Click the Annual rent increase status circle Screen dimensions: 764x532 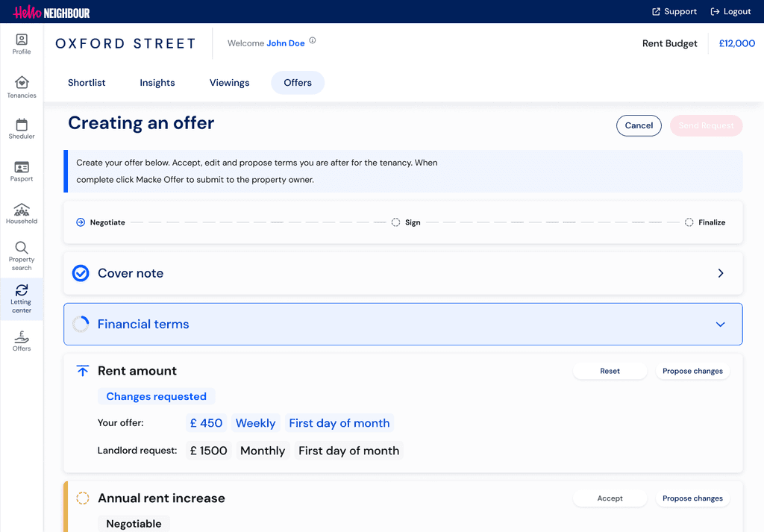(83, 498)
